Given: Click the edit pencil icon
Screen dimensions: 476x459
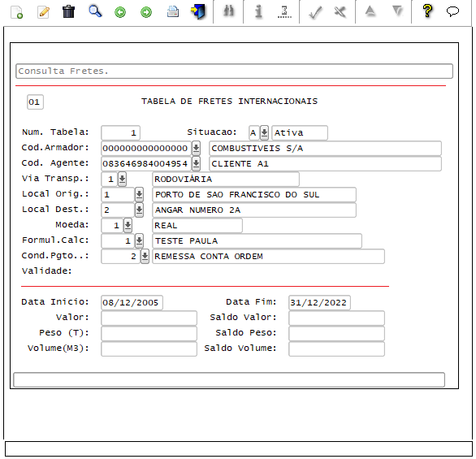Looking at the screenshot, I should click(x=43, y=12).
